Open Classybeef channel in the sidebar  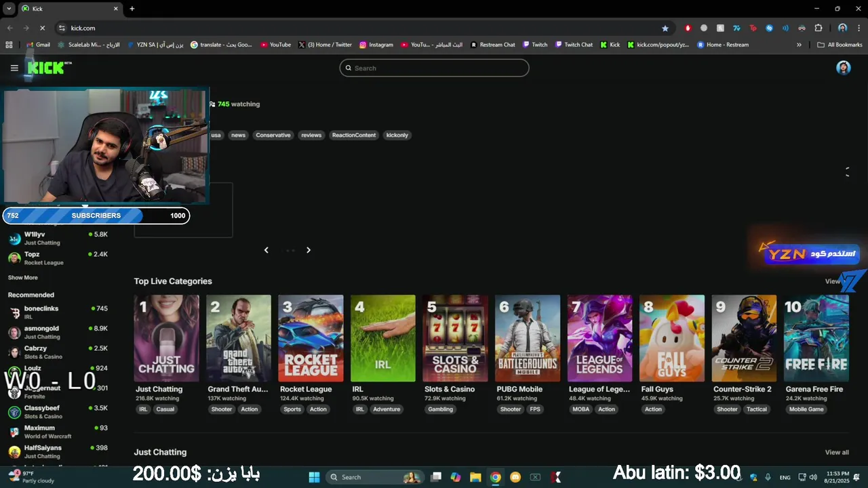point(58,412)
